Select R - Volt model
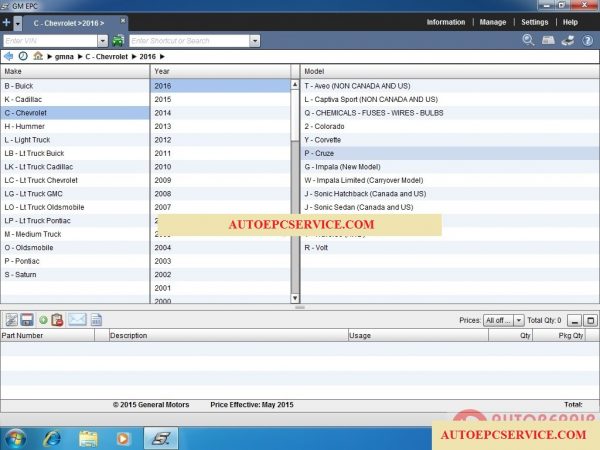The width and height of the screenshot is (600, 450). click(450, 248)
